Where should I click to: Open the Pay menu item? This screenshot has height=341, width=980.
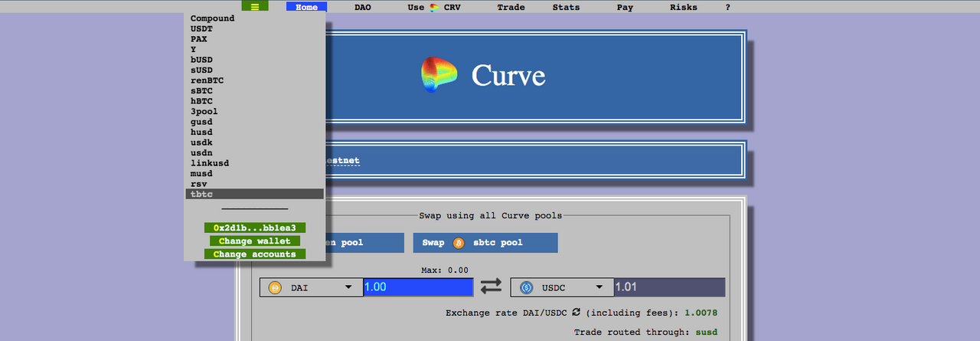tap(625, 7)
